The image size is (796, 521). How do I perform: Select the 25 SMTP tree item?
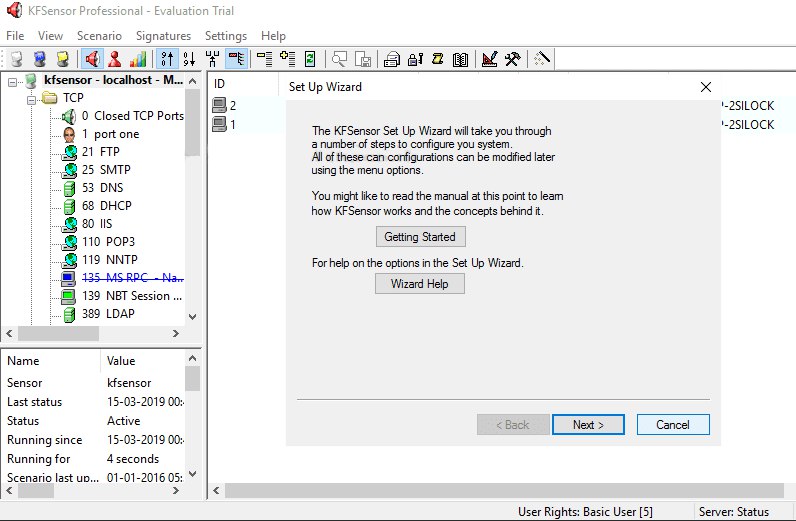click(x=106, y=170)
